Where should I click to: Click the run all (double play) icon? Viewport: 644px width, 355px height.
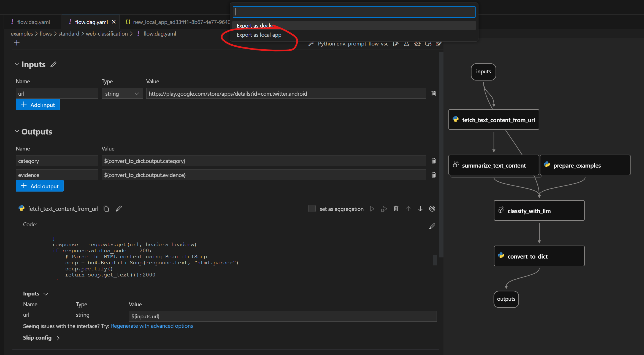tap(396, 44)
